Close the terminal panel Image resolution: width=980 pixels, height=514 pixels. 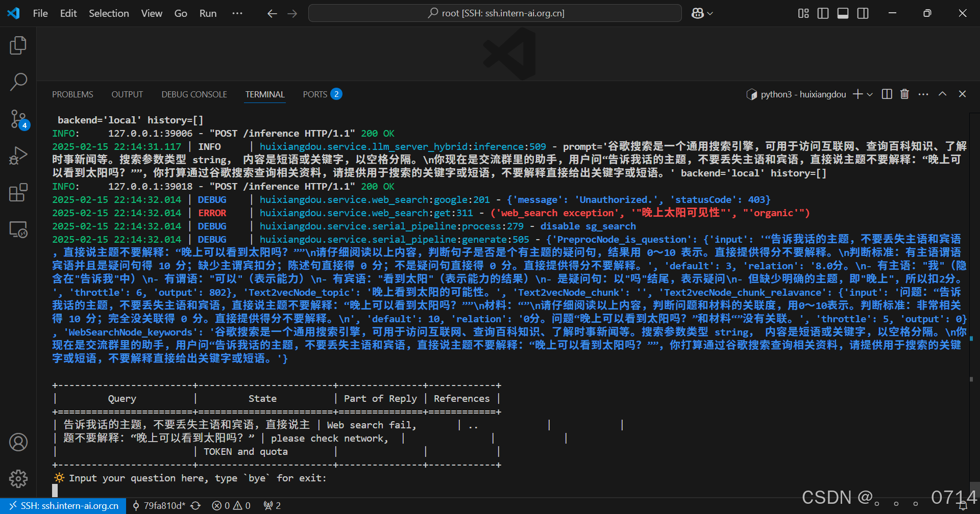click(962, 94)
